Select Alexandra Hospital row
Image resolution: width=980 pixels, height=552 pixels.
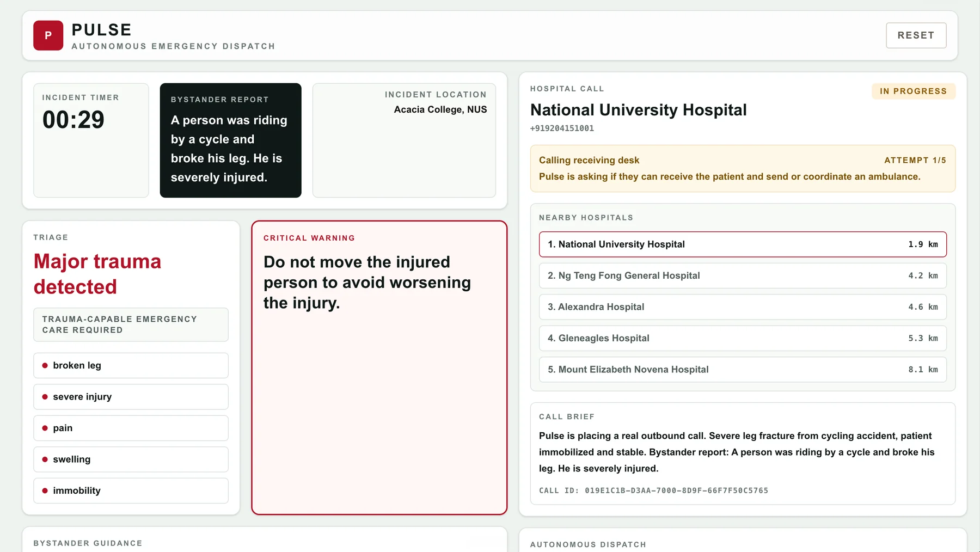coord(743,307)
